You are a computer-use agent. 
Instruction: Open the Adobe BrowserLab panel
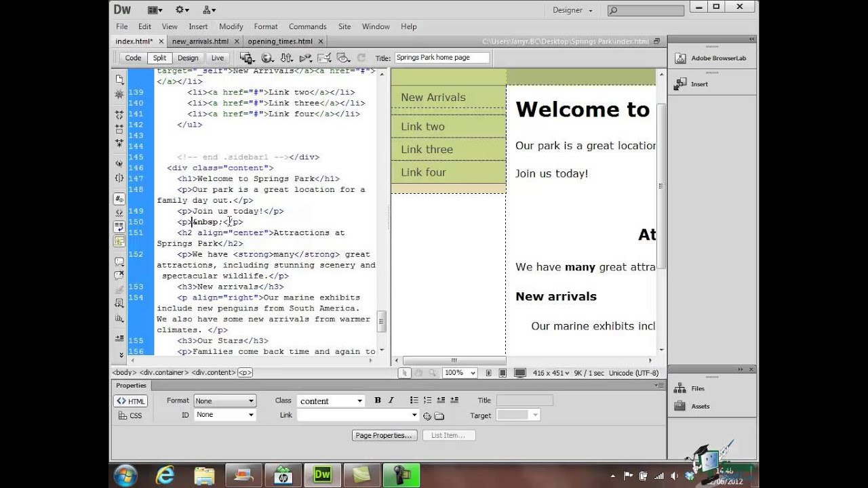tap(718, 58)
